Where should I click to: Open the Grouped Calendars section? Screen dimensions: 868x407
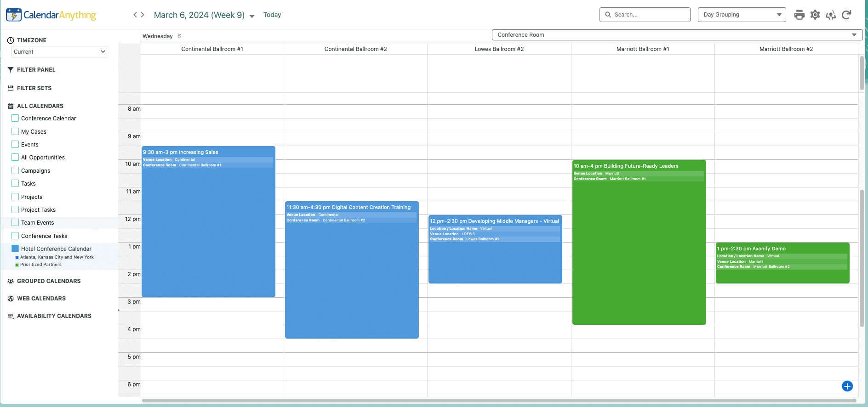(x=49, y=281)
